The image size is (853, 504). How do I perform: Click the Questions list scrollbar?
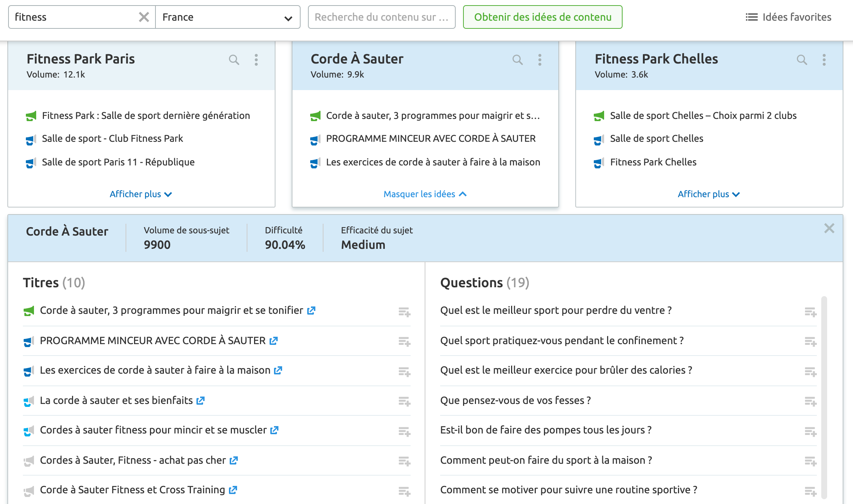(x=824, y=397)
